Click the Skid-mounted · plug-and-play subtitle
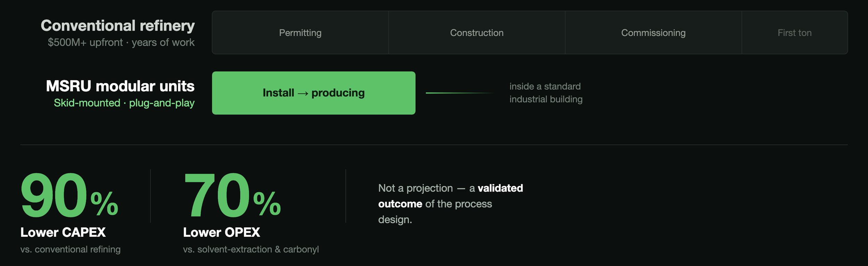 (x=124, y=103)
